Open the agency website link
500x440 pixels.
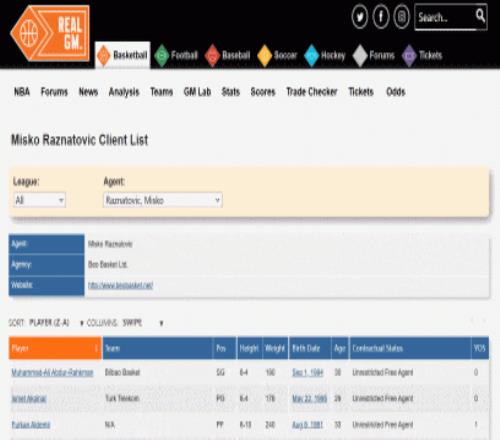(120, 285)
